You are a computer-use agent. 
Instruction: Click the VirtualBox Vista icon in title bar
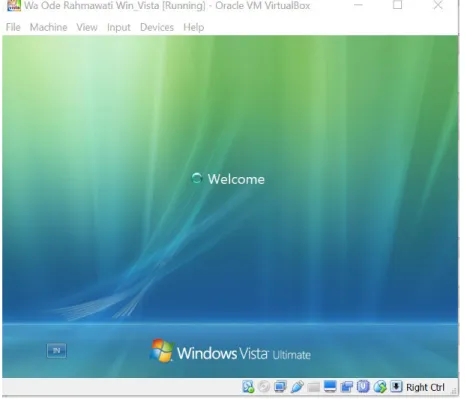tap(14, 5)
